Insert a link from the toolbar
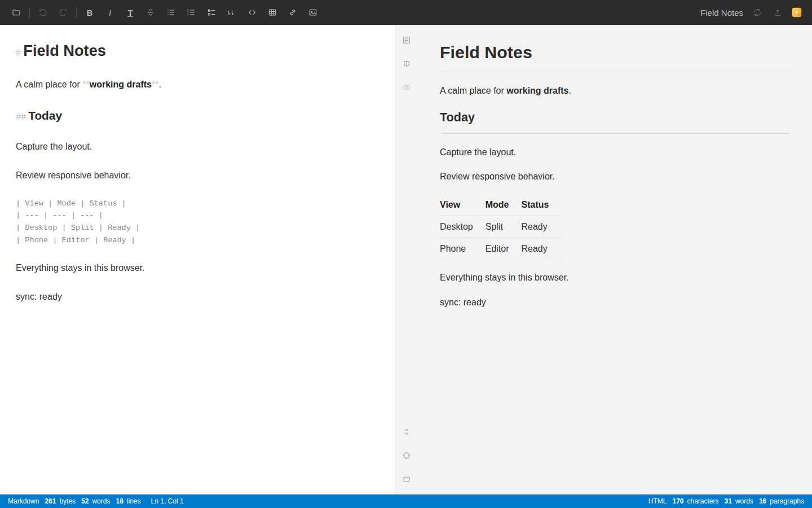Viewport: 812px width, 508px height. tap(293, 12)
